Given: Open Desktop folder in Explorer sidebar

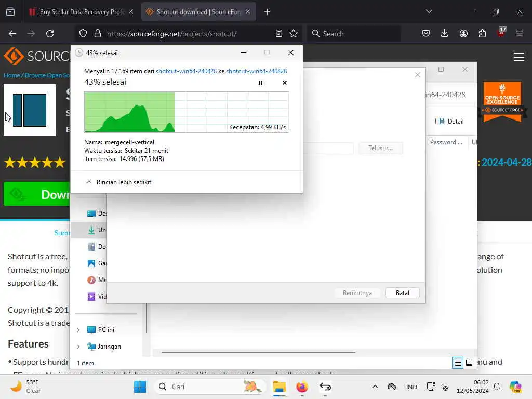Looking at the screenshot, I should [x=96, y=214].
